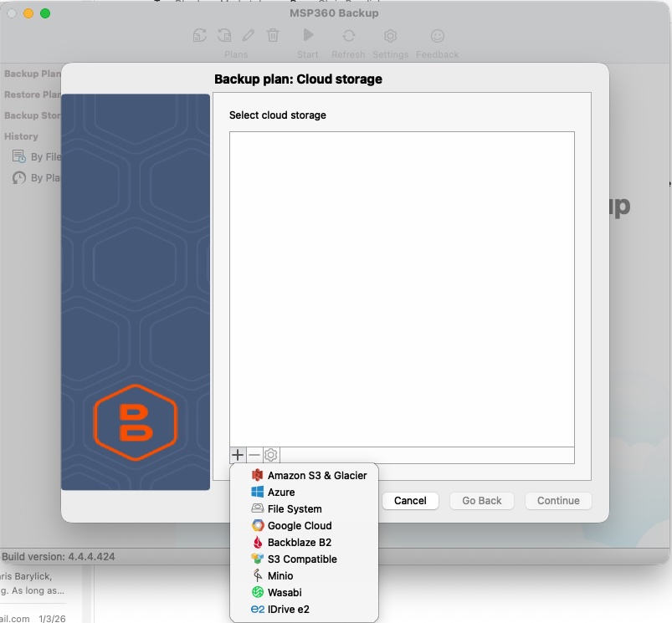Select S3 Compatible storage option
This screenshot has height=623, width=672.
point(301,559)
